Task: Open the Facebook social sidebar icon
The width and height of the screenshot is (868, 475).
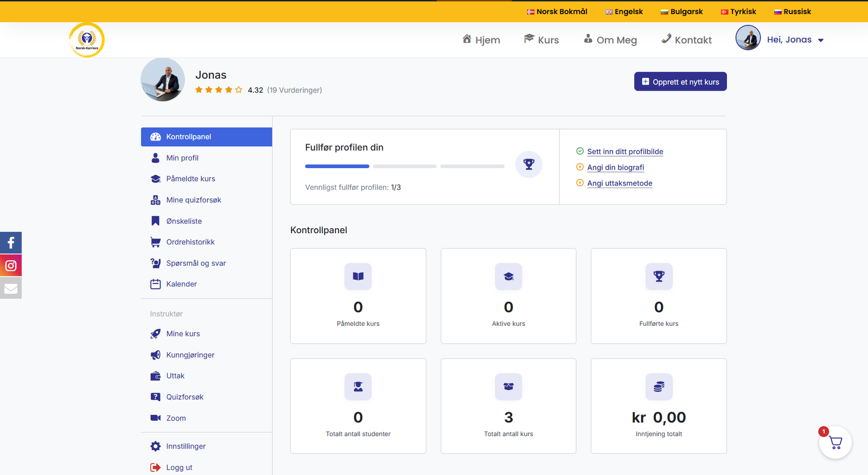Action: (11, 242)
